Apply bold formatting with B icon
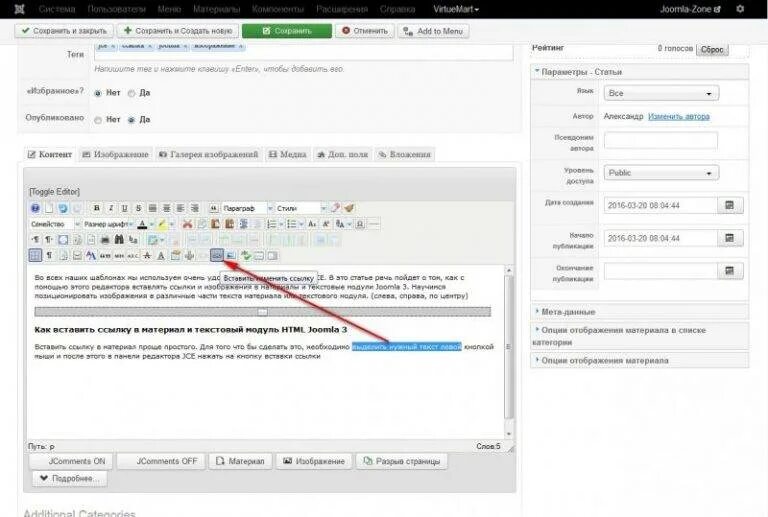This screenshot has height=517, width=768. click(x=97, y=208)
